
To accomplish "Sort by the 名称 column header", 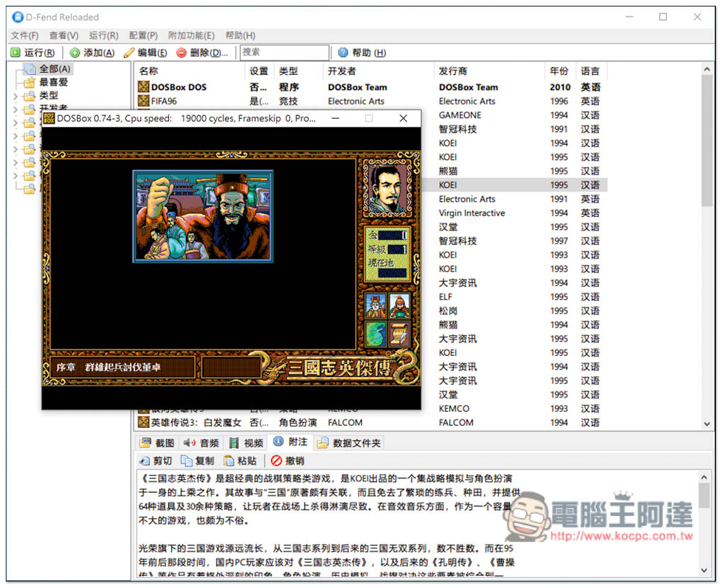I will (190, 71).
